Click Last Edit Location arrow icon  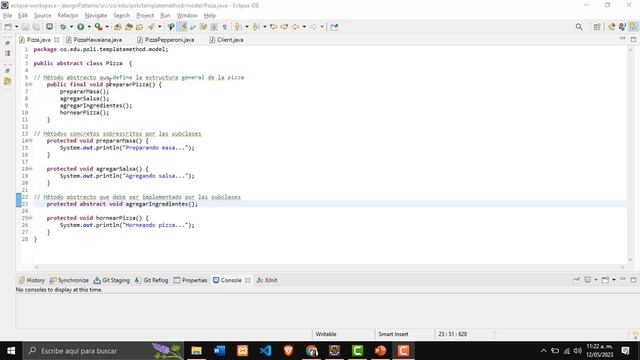coord(273,27)
